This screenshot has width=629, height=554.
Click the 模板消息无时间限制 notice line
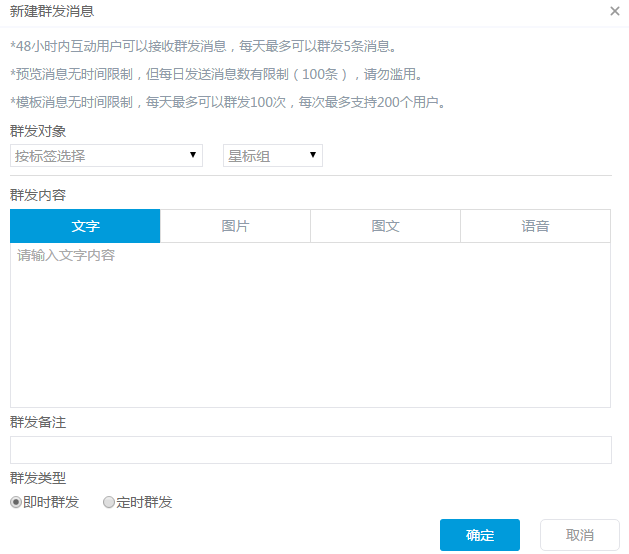(227, 102)
